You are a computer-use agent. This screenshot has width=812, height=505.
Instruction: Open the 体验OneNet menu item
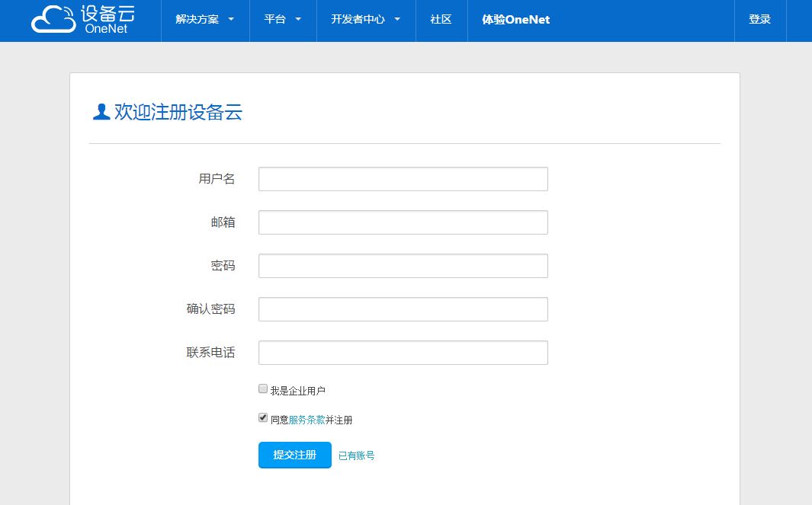click(515, 20)
